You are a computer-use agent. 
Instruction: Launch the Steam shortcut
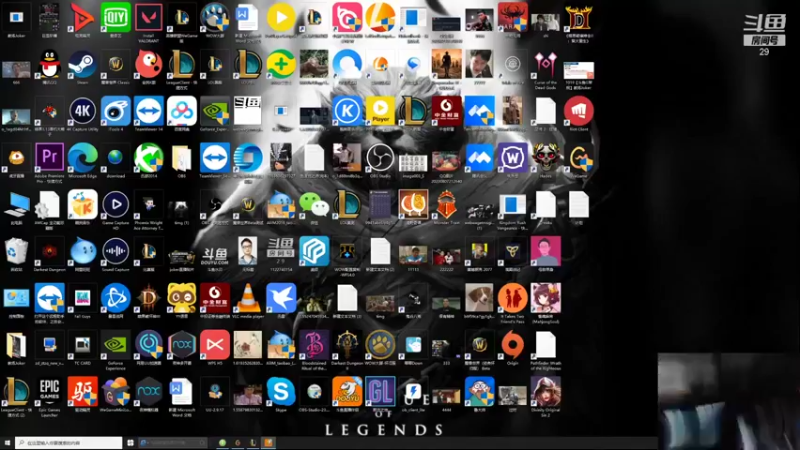click(x=83, y=64)
